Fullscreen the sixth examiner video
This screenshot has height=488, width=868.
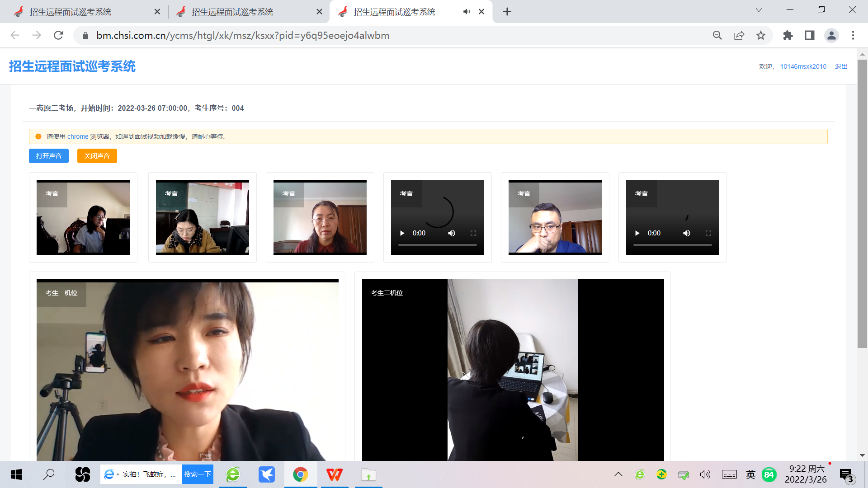pyautogui.click(x=708, y=233)
